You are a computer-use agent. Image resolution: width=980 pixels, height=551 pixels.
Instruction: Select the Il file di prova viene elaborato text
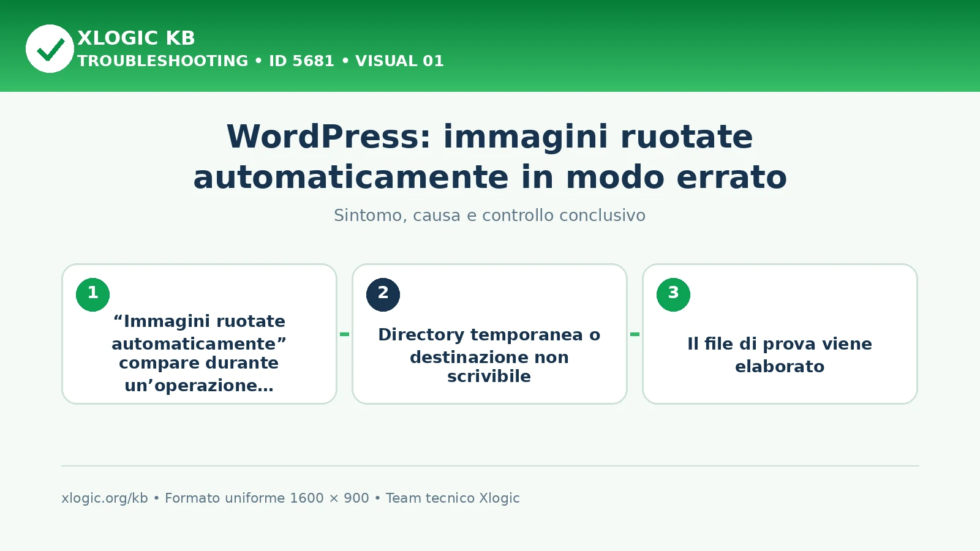[780, 355]
